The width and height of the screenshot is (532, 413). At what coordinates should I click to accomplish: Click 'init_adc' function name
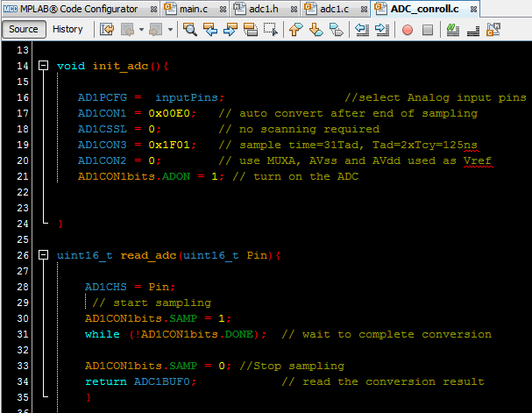(x=120, y=66)
